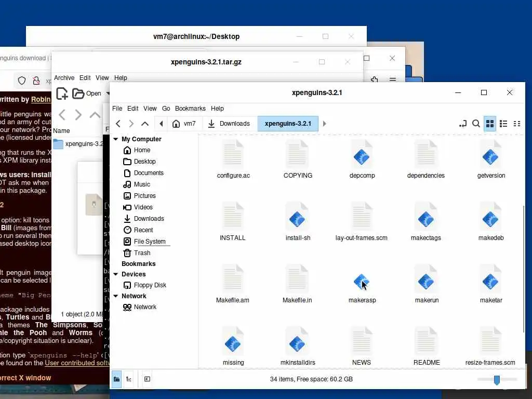The image size is (532, 399).
Task: Select Trash in the sidebar
Action: 142,253
